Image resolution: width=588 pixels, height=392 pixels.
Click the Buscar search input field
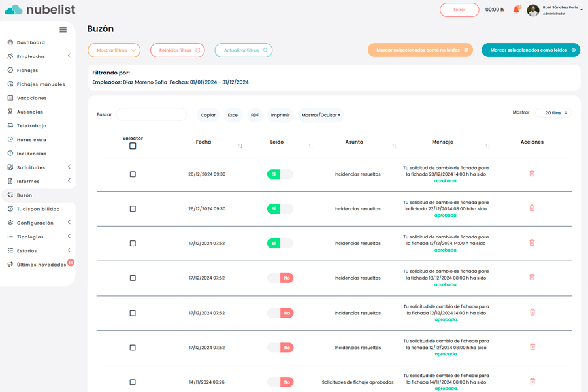[x=152, y=115]
